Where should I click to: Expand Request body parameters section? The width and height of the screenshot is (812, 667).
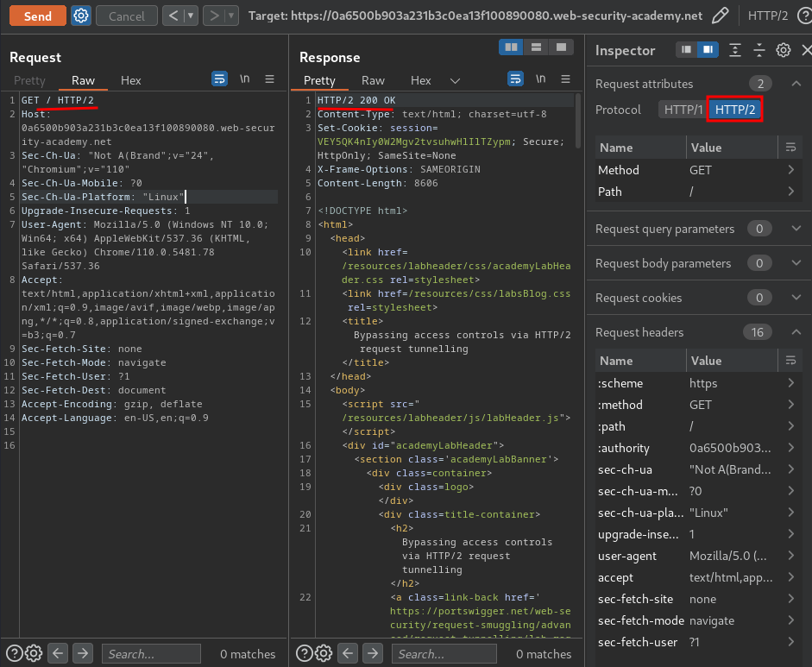click(796, 263)
